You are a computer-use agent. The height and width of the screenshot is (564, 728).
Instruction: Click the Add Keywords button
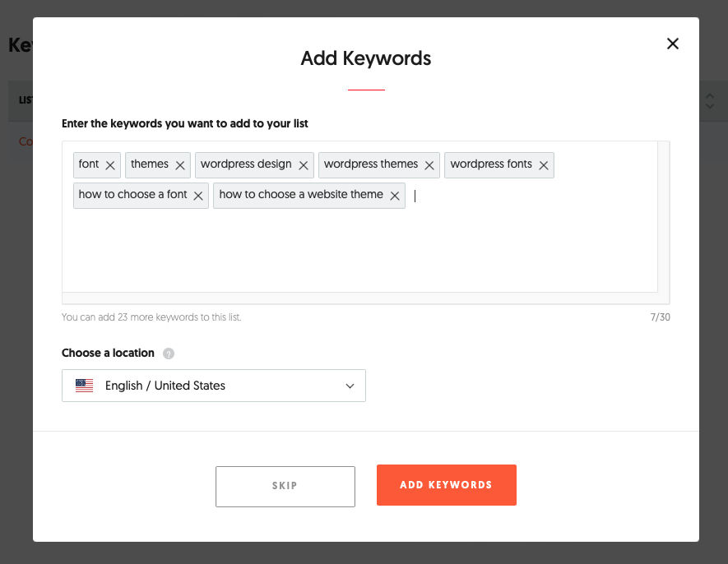pyautogui.click(x=447, y=485)
